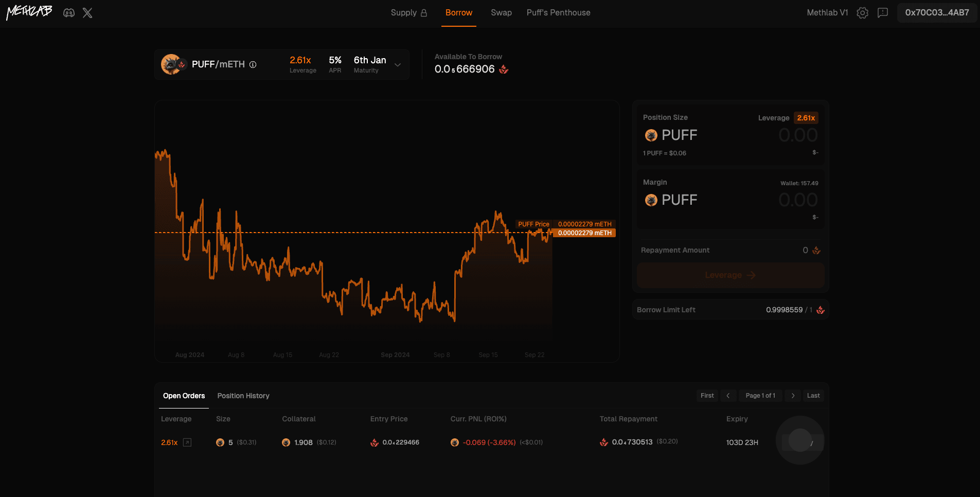Click the wallet address 0x70C03...4AB7 button
The height and width of the screenshot is (497, 980).
937,13
